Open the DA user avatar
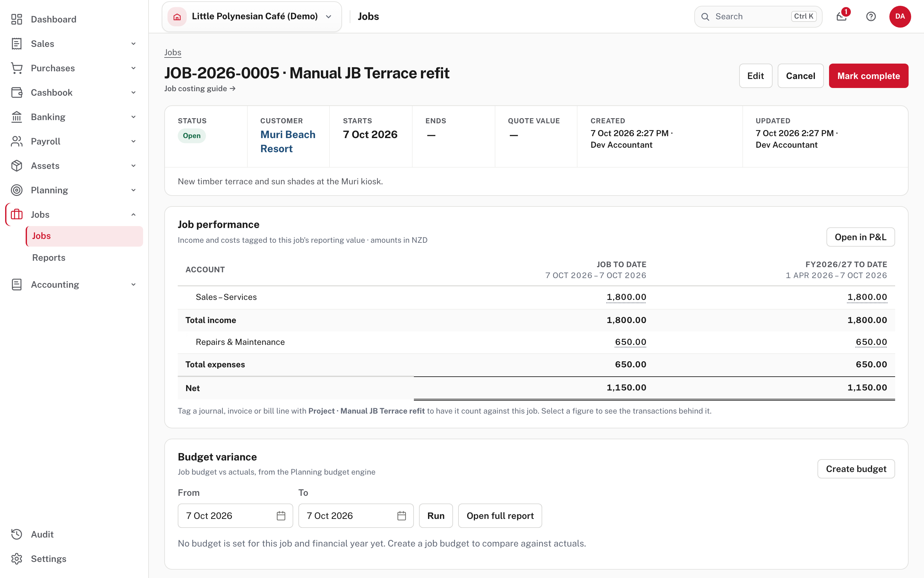The width and height of the screenshot is (924, 578). click(x=900, y=16)
